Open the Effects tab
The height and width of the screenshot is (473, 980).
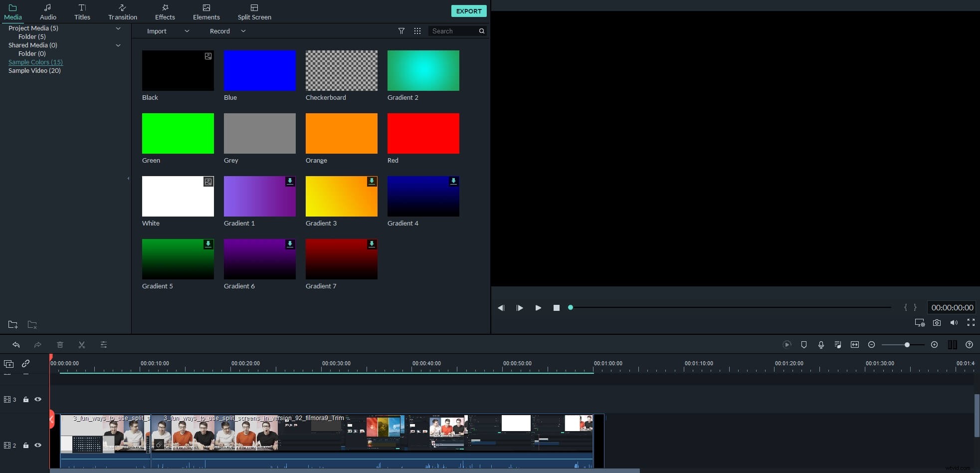pos(165,11)
